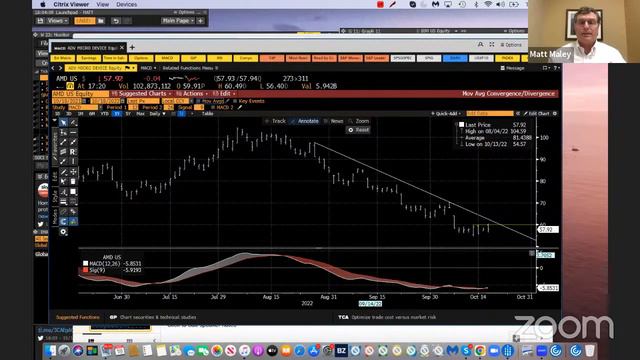Open the Quick-Add dropdown

coord(446,113)
